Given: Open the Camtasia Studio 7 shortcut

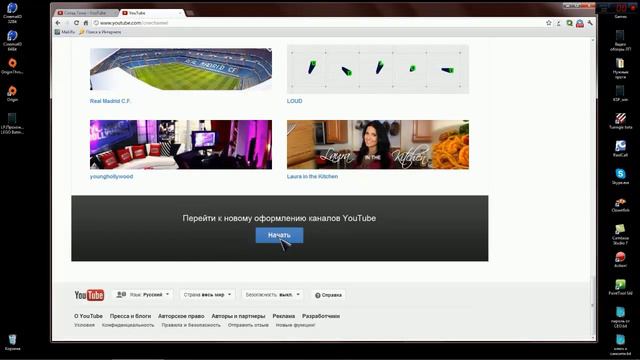Looking at the screenshot, I should point(620,234).
